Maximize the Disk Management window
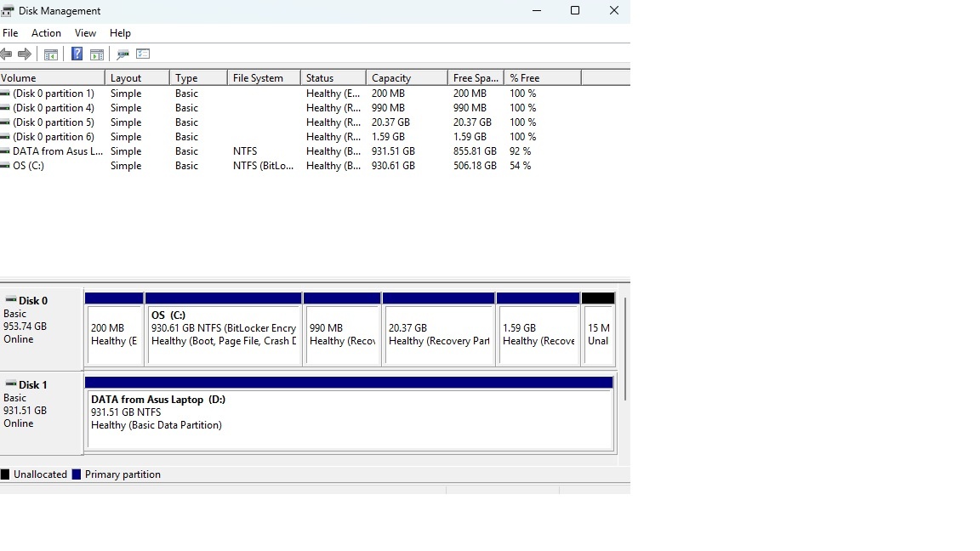 click(x=575, y=10)
